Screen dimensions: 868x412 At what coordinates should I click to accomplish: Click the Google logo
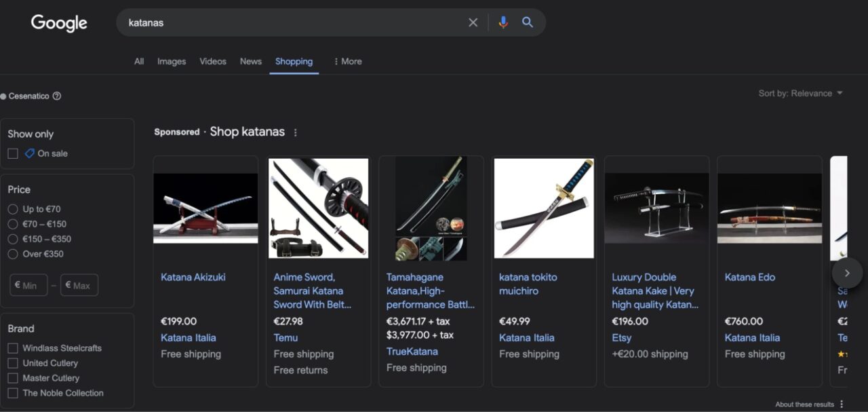point(58,22)
